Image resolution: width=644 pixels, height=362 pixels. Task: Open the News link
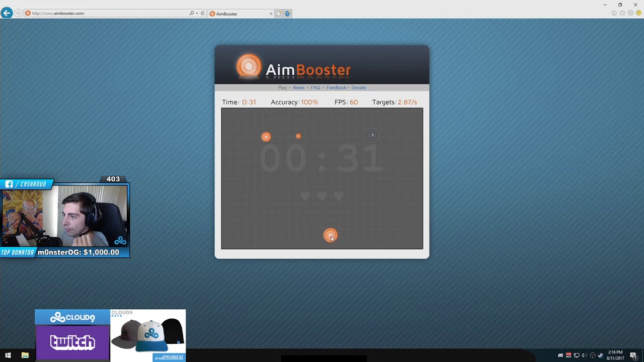click(x=299, y=87)
